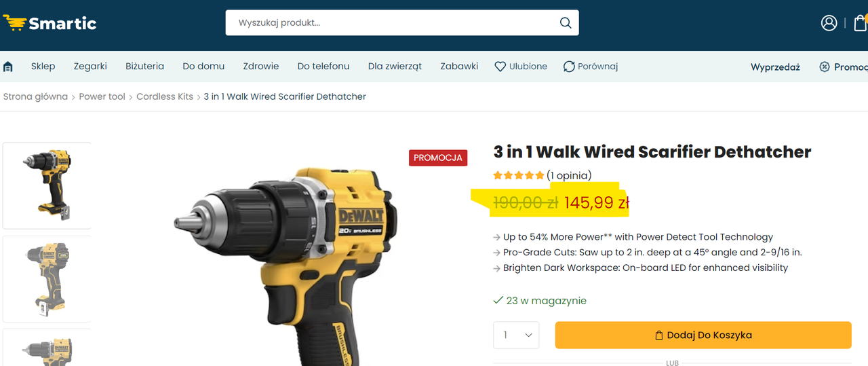This screenshot has height=366, width=868.
Task: Click the home icon in navigation bar
Action: click(8, 67)
